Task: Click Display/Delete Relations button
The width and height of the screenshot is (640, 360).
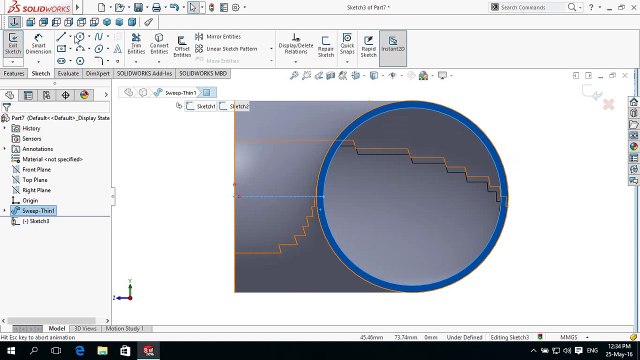Action: (x=296, y=44)
